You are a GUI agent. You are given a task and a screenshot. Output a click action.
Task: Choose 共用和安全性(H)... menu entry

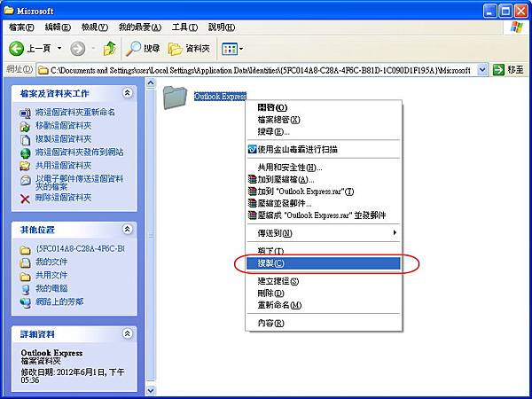coord(324,167)
